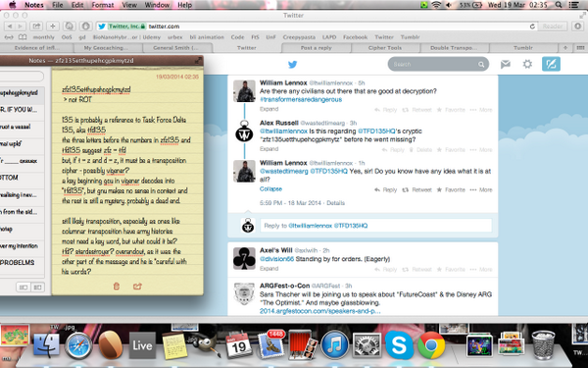Open Skype from the Dock
Viewport: 588px width, 368px height.
point(399,344)
